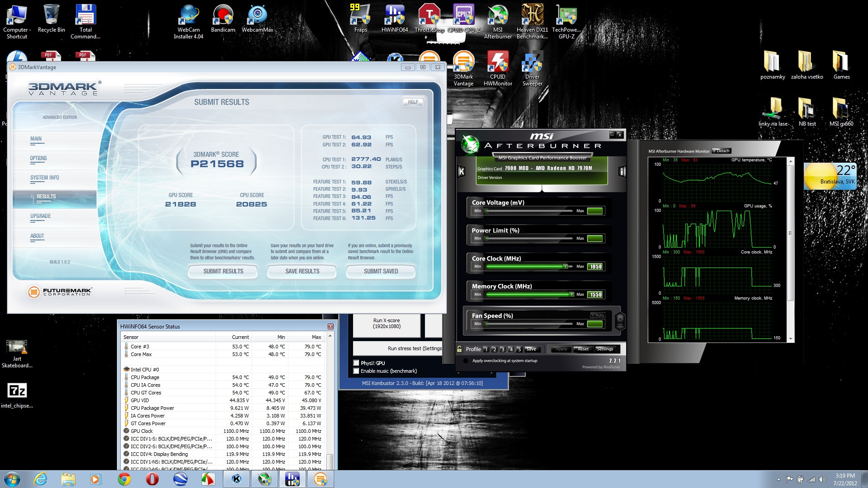
Task: Select Afterburner profile slot 2
Action: pos(494,349)
